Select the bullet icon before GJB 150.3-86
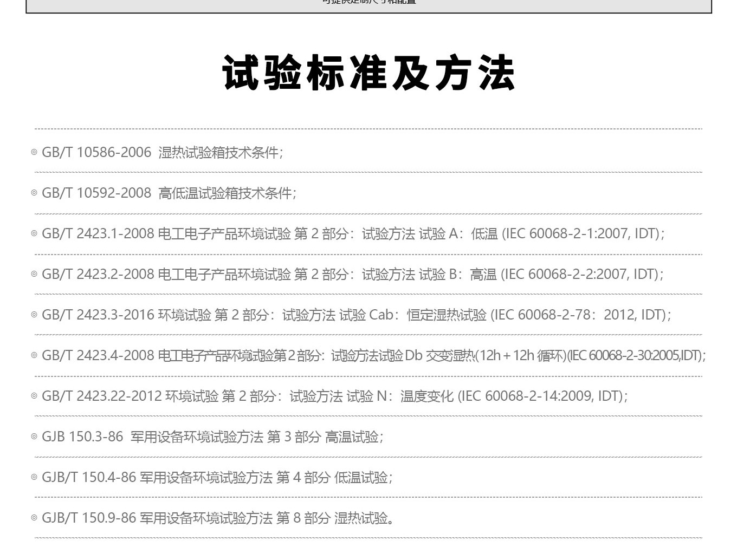Screen dimensions: 737x560 click(34, 437)
